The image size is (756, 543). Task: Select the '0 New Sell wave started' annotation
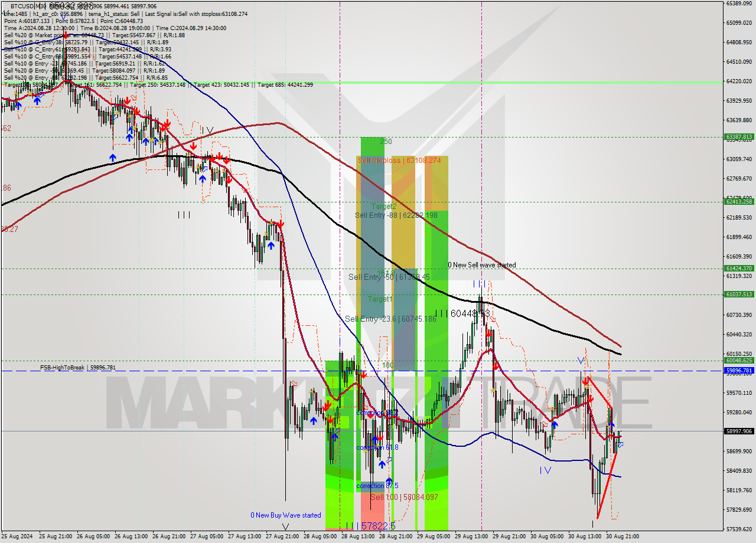pos(481,265)
